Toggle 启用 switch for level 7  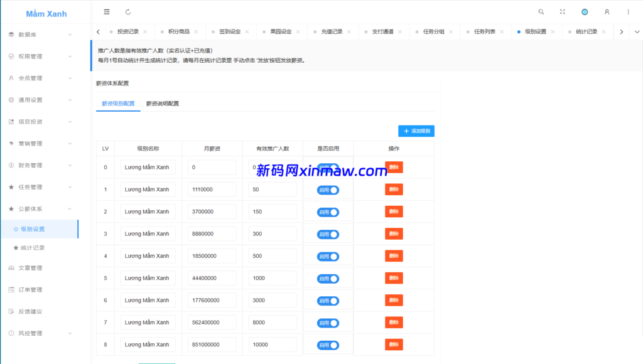[x=328, y=323]
